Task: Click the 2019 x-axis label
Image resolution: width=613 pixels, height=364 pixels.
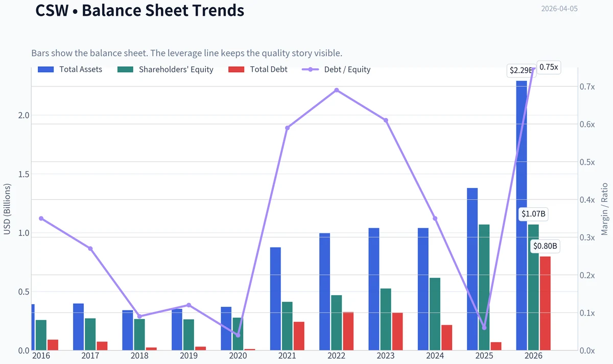Action: (x=188, y=356)
